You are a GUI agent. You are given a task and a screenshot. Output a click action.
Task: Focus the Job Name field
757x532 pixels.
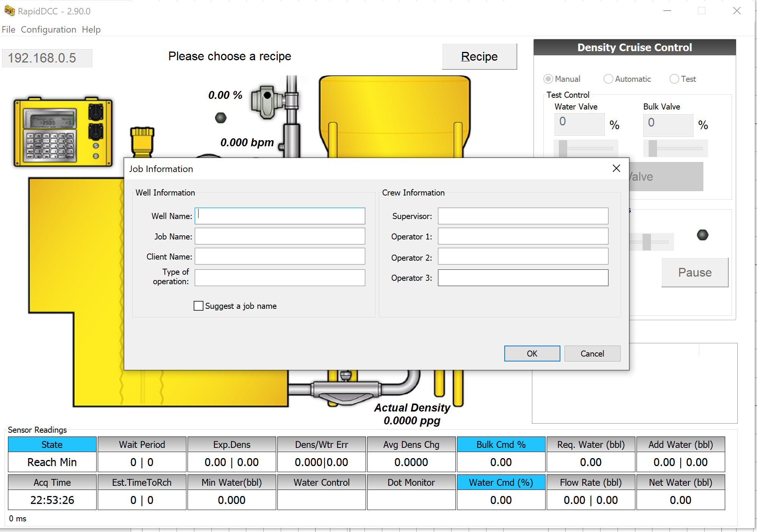click(280, 236)
